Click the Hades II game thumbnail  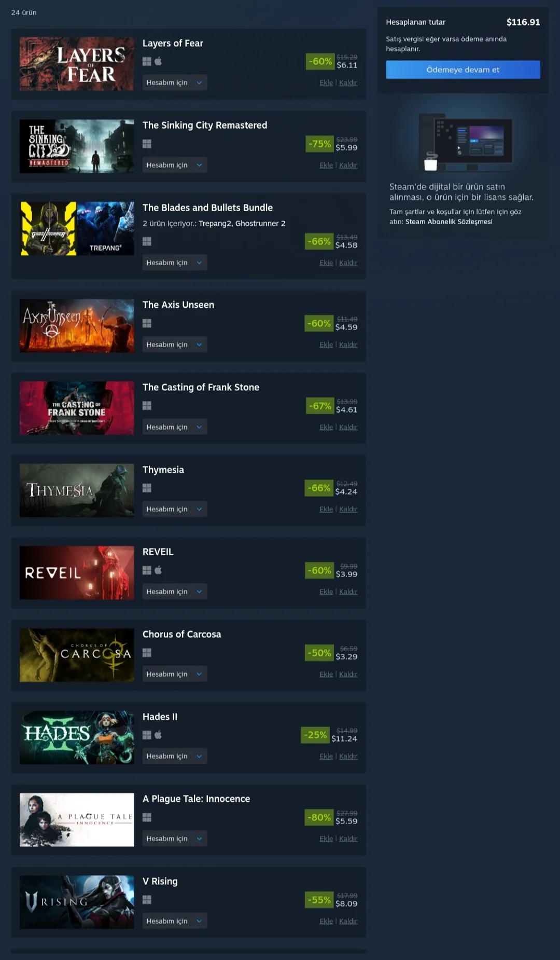(77, 737)
